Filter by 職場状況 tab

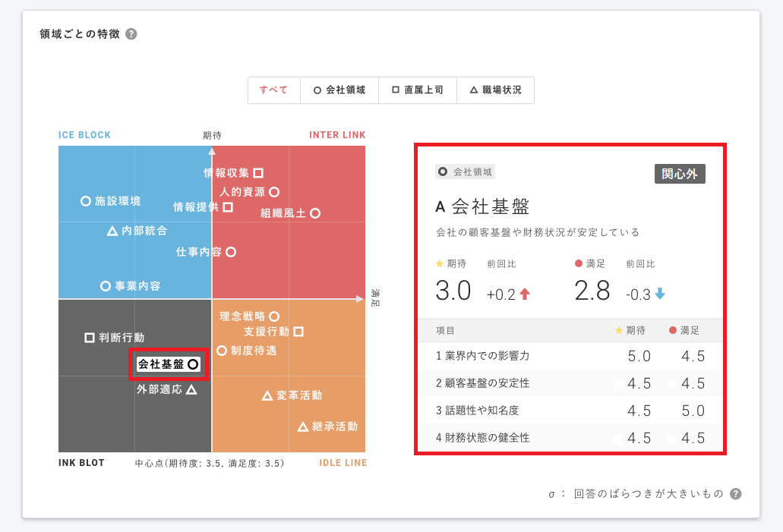(495, 90)
